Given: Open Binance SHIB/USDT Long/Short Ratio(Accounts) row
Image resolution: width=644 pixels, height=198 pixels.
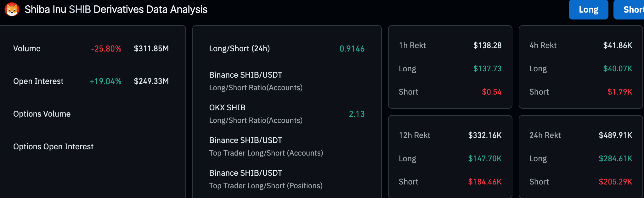Looking at the screenshot, I should (287, 81).
